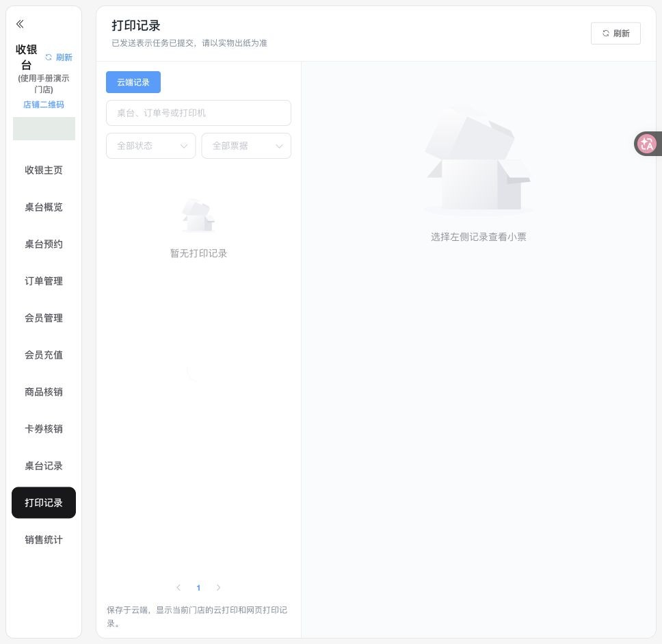The width and height of the screenshot is (662, 644).
Task: Refresh the cashier via sidebar 刷新 link
Action: pyautogui.click(x=59, y=57)
